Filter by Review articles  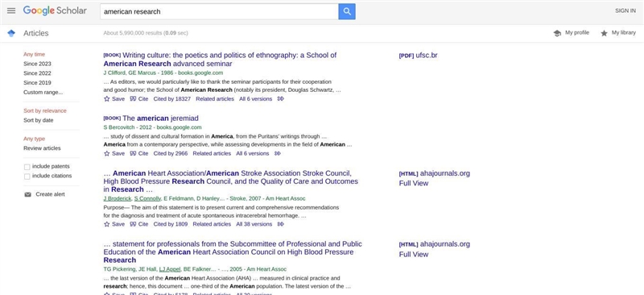click(x=42, y=148)
